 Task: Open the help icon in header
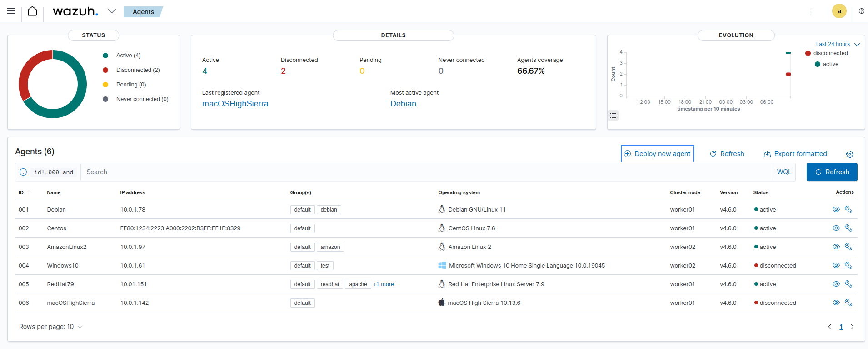(861, 11)
